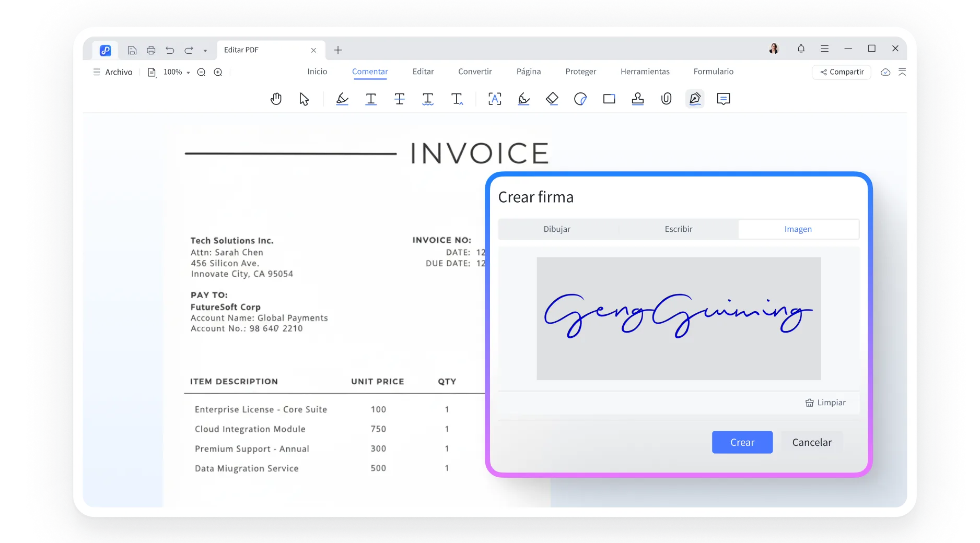Select the Signature tool
This screenshot has height=543, width=980.
[x=694, y=99]
